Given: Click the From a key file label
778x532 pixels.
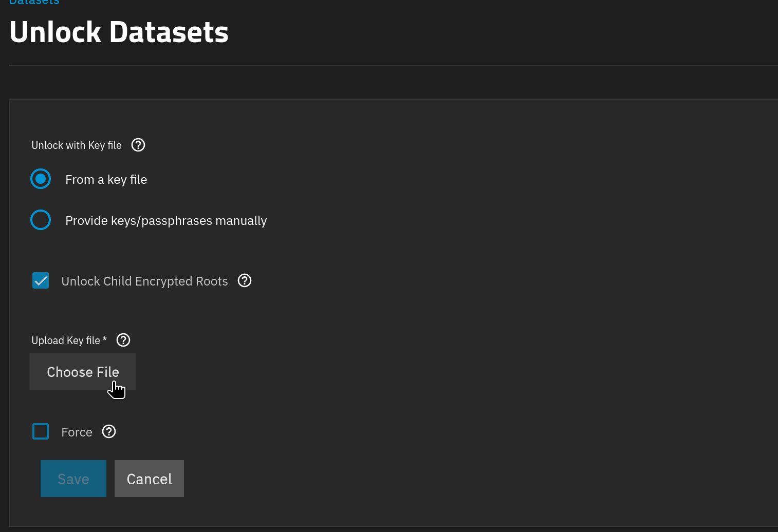Looking at the screenshot, I should point(106,180).
